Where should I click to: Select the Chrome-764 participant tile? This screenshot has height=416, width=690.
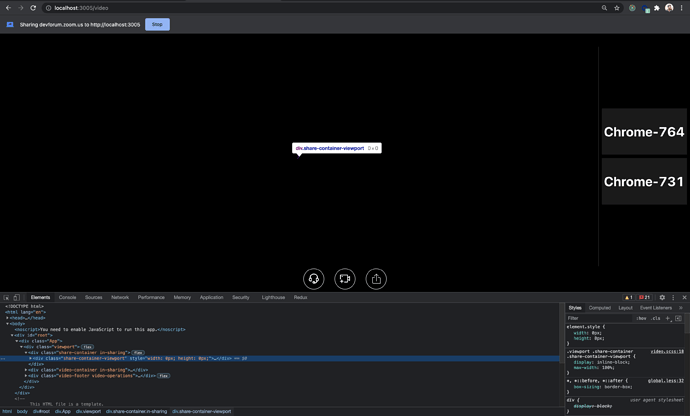tap(644, 132)
